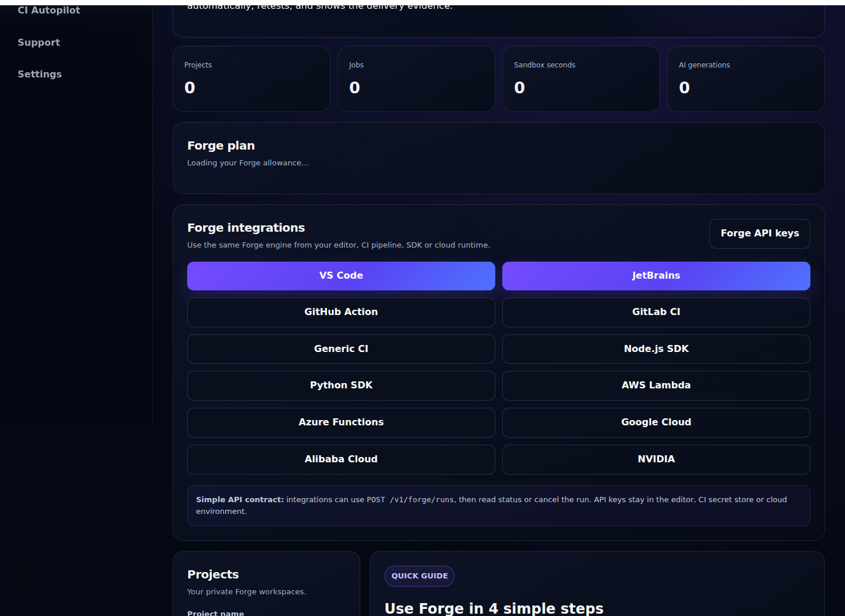
Task: Click the Simple API contract note
Action: click(x=498, y=506)
